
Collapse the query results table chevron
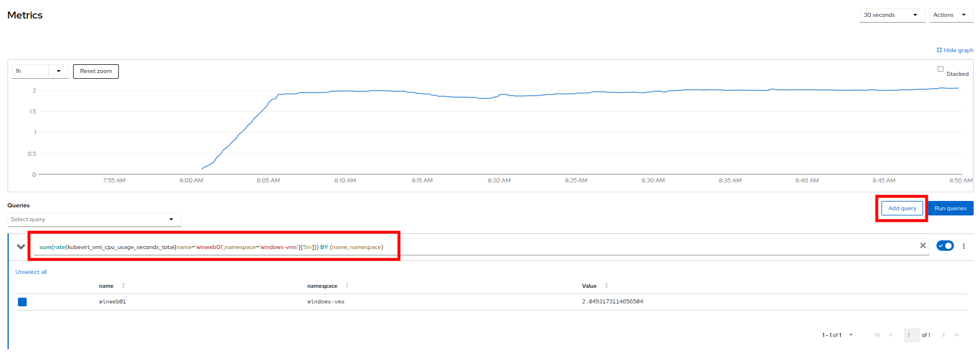point(21,247)
